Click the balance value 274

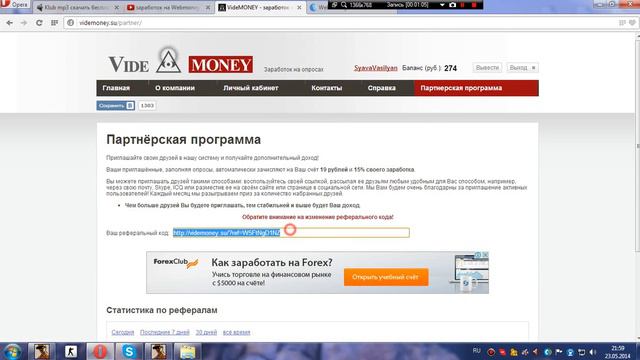(x=450, y=68)
